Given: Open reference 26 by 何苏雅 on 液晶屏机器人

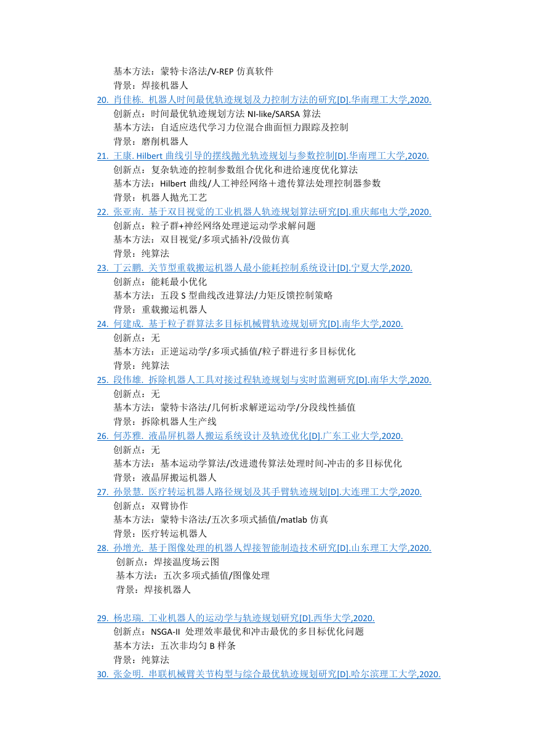Looking at the screenshot, I should pos(250,436).
